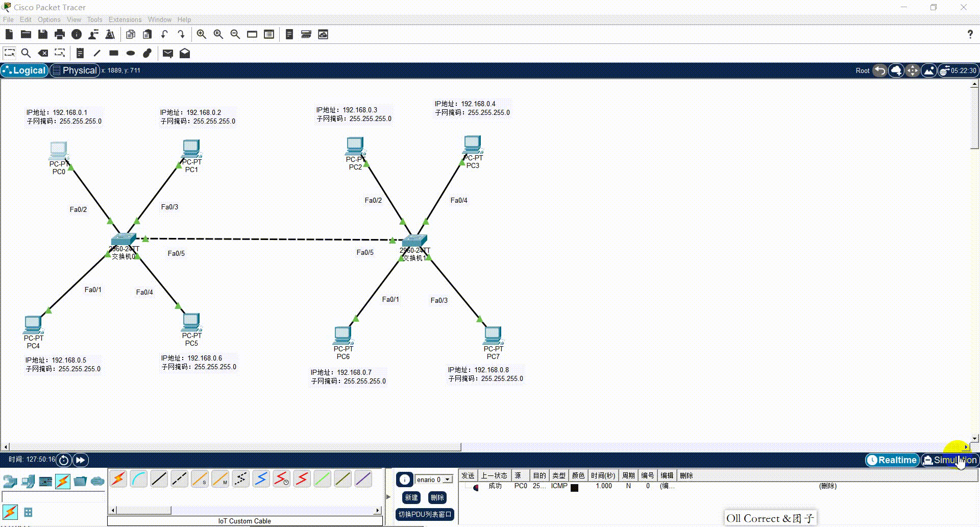Open the drawing palette rectangle icon
Viewport: 980px width, 527px height.
coord(252,34)
